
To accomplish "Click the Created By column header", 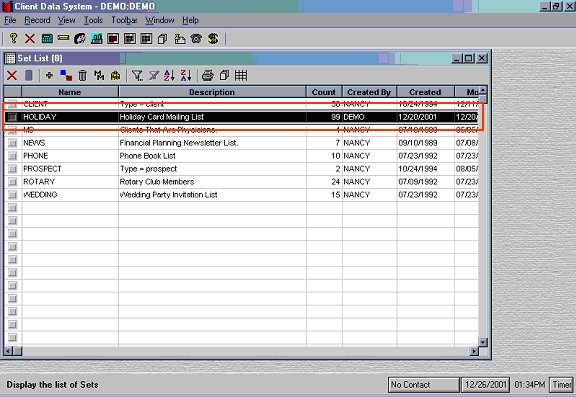I will click(369, 92).
